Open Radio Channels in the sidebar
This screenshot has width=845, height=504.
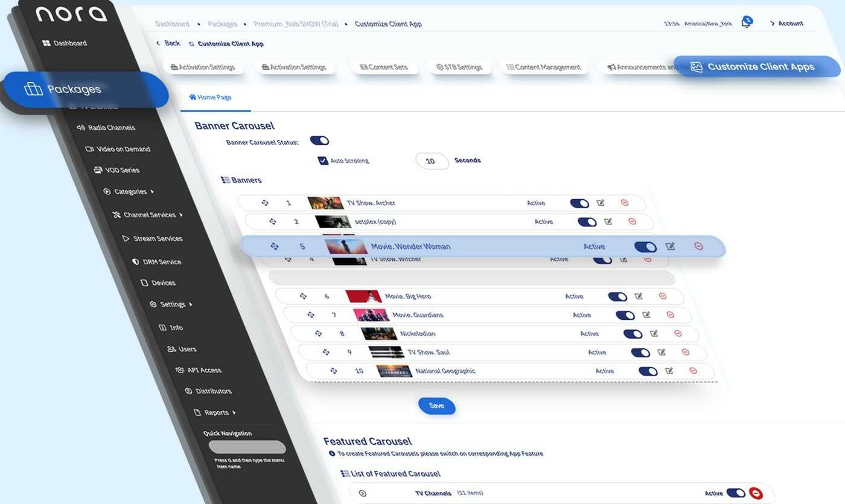[x=106, y=127]
